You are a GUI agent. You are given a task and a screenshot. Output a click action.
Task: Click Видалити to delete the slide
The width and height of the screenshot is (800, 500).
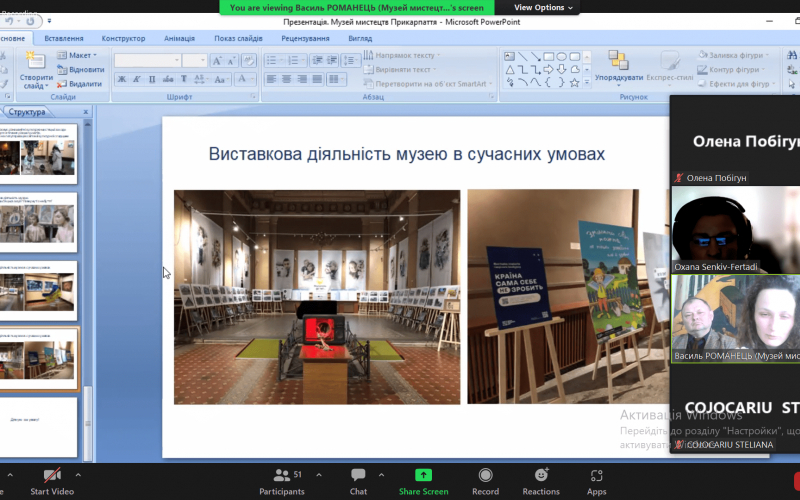[x=80, y=84]
